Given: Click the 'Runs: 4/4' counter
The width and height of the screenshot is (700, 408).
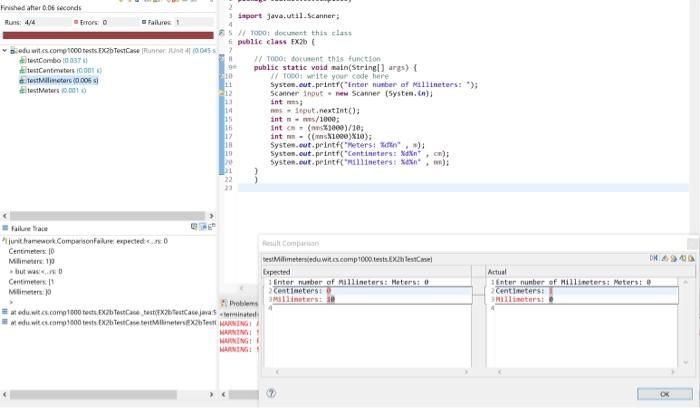Looking at the screenshot, I should [x=20, y=22].
